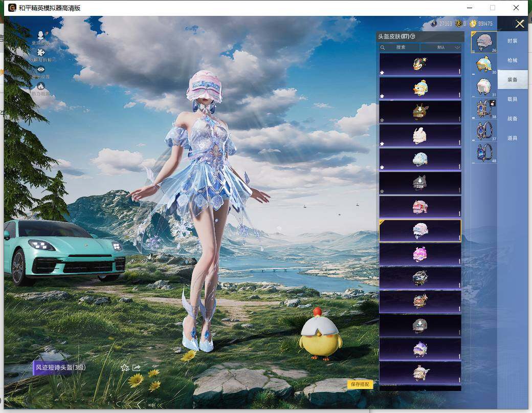Open the puzzle-piece decompose icon
Viewport: 532px width, 413px height.
pyautogui.click(x=41, y=52)
